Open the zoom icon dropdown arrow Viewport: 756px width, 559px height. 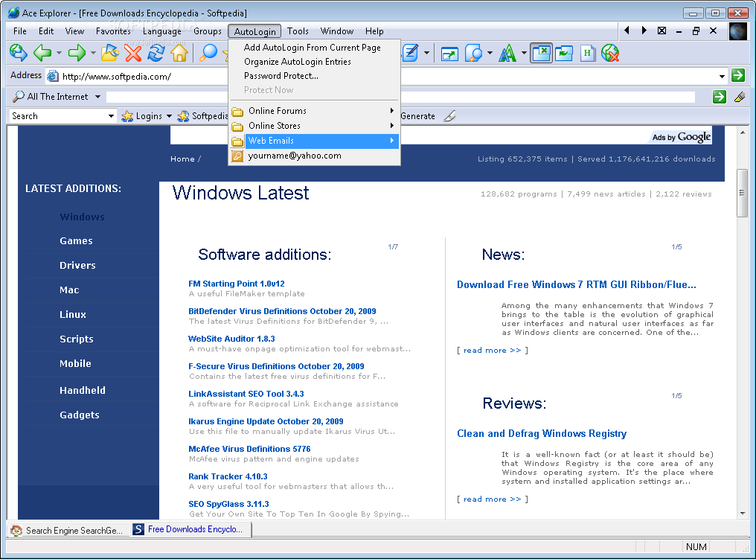click(490, 54)
